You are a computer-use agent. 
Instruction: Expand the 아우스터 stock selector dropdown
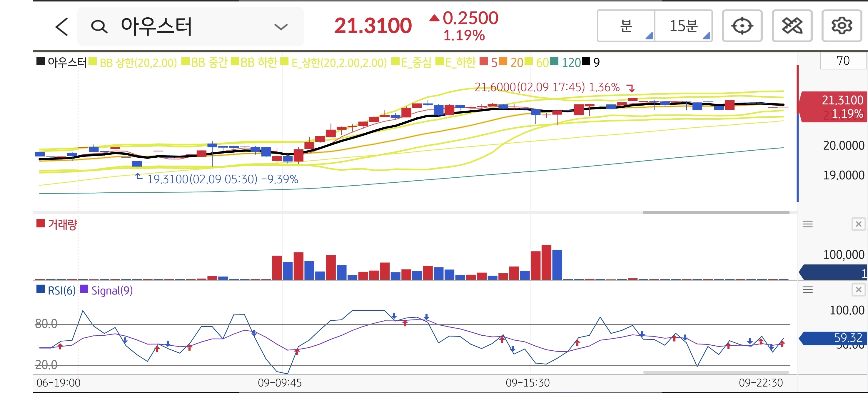(x=281, y=27)
